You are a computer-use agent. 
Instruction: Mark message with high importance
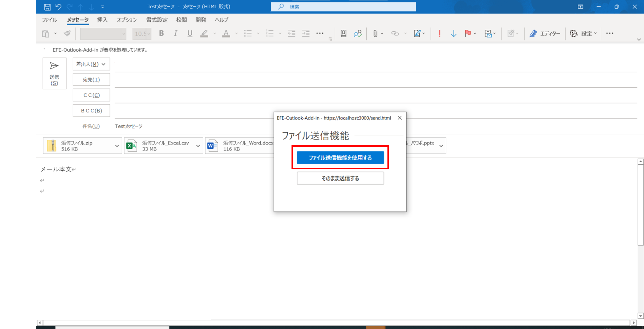(439, 33)
